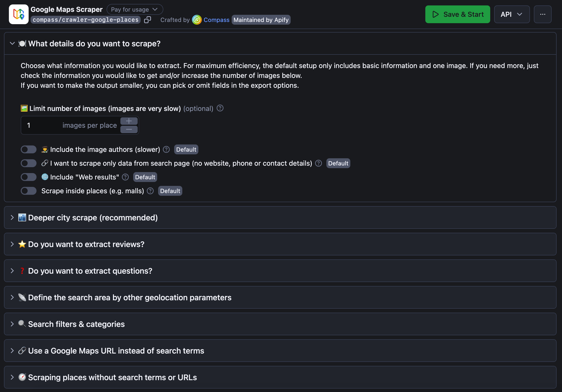562x392 pixels.
Task: Open the three-dot more options menu
Action: [543, 14]
